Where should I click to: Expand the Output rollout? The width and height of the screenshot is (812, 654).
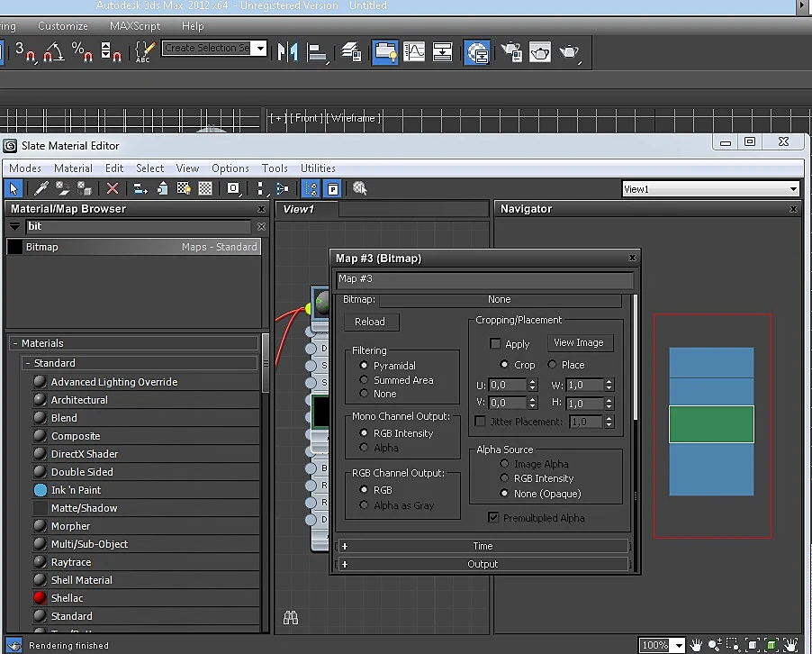click(x=483, y=564)
